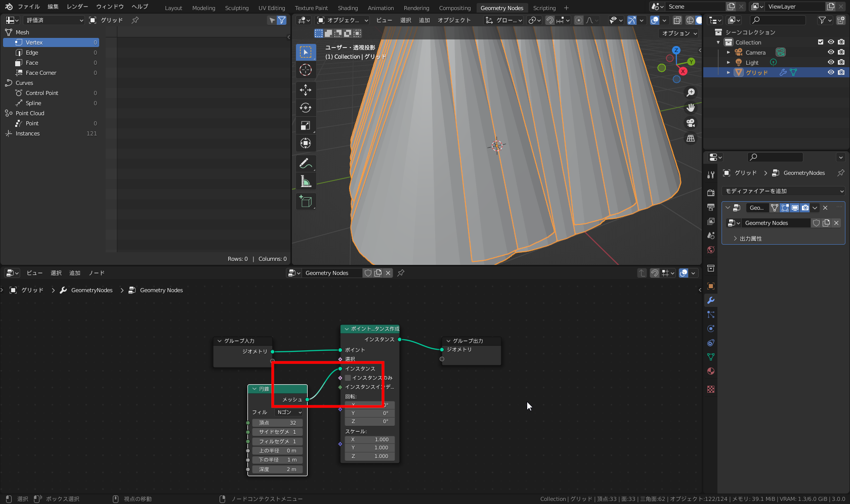The width and height of the screenshot is (850, 504).
Task: Select the Edge domain in spreadsheet
Action: pos(32,53)
